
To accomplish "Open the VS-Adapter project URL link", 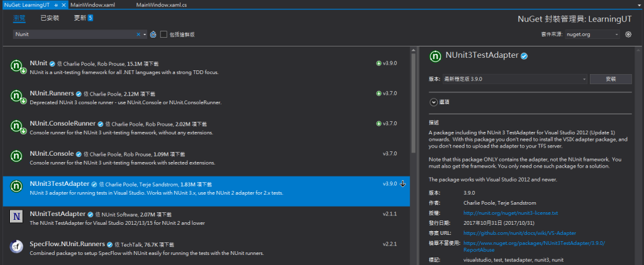I will 519,233.
